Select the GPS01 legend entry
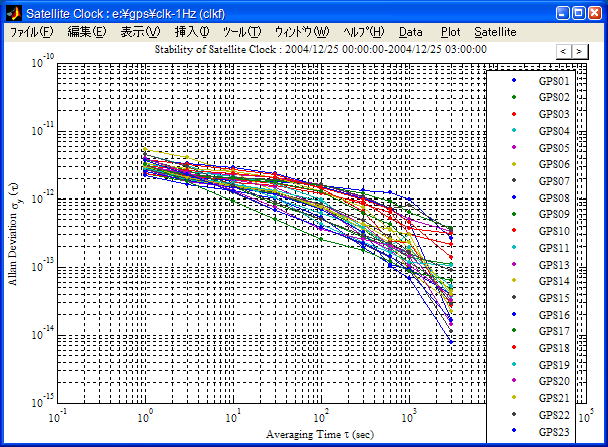 (x=554, y=80)
